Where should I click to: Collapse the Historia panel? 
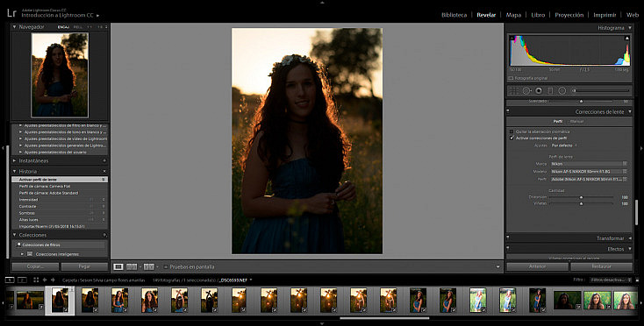click(14, 172)
